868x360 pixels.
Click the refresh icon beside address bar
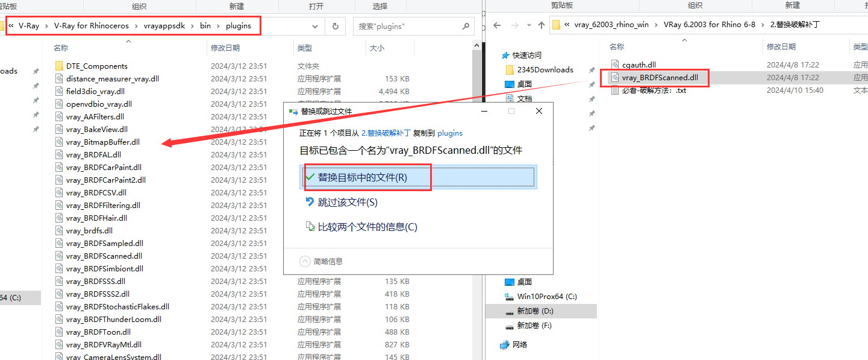335,27
